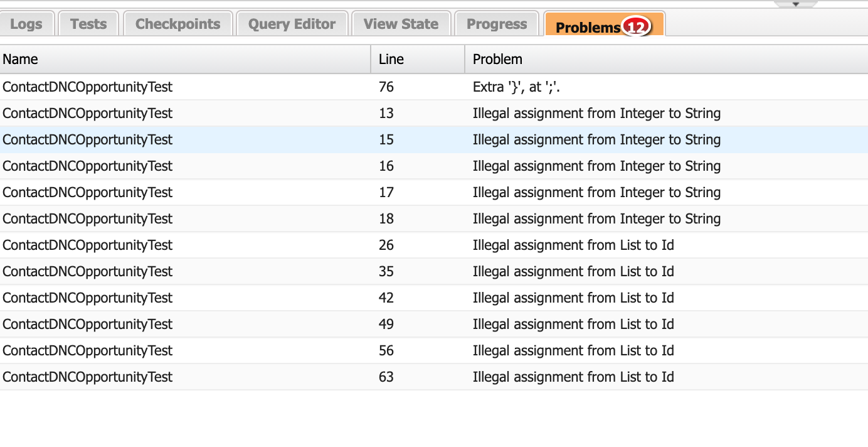Screen dimensions: 868x447
Task: Go to the Progress tab
Action: point(497,24)
